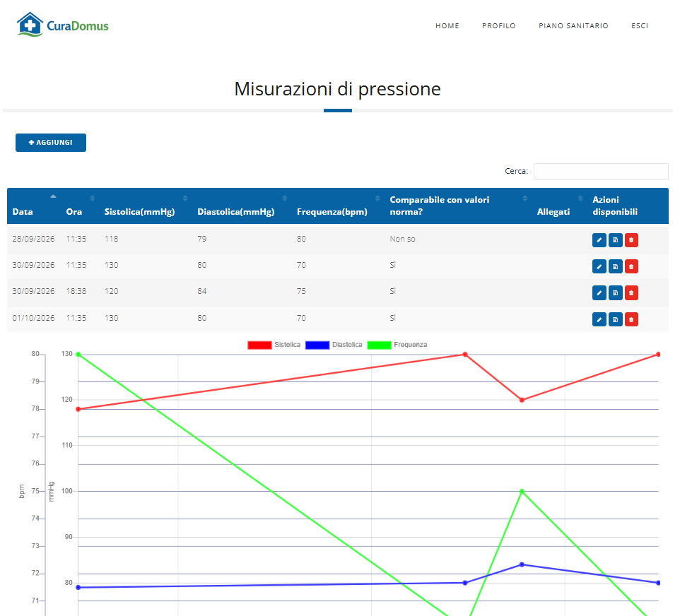
Task: Select the date cell 01/10/2026
Action: [33, 318]
